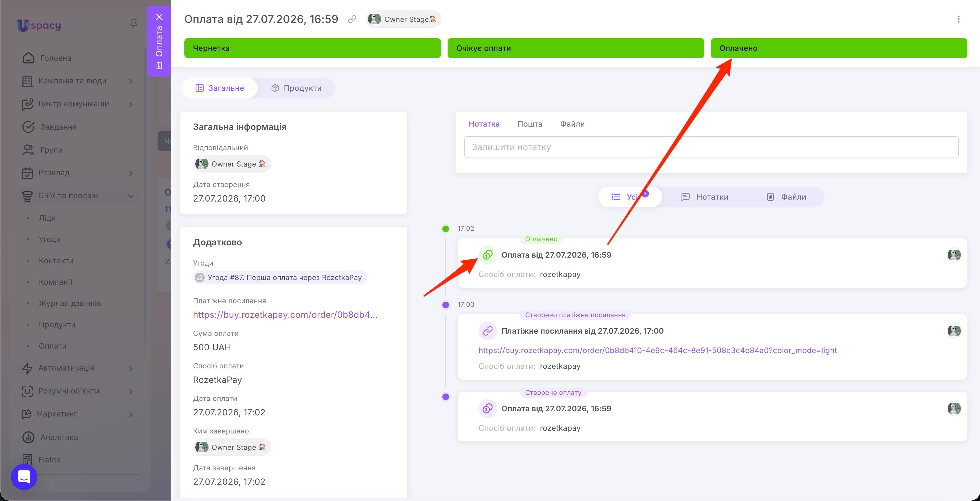Screen dimensions: 980x501
Task: Select the Оплачено stage
Action: coord(839,48)
